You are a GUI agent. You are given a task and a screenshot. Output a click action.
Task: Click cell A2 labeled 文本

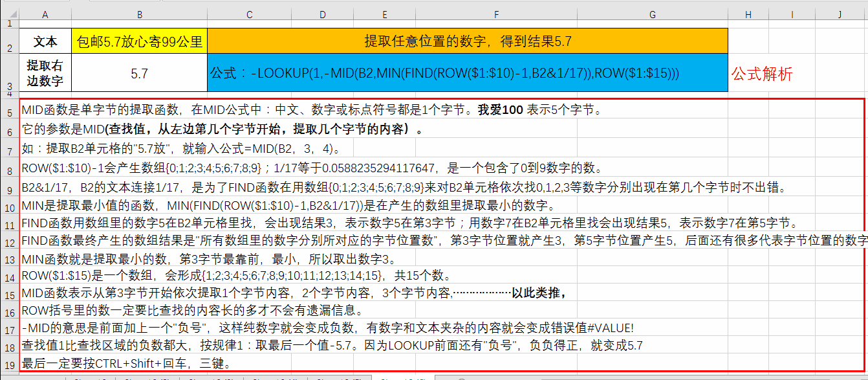[45, 40]
